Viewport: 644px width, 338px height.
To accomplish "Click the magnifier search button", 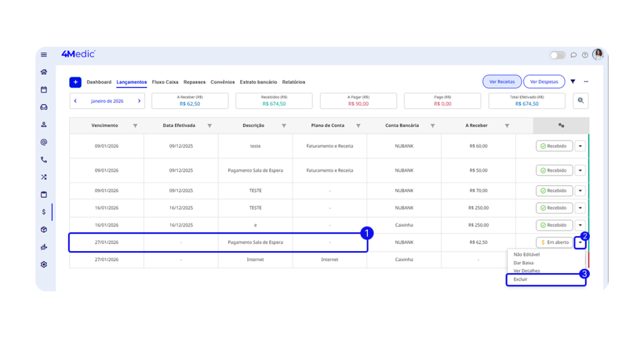I will 580,101.
